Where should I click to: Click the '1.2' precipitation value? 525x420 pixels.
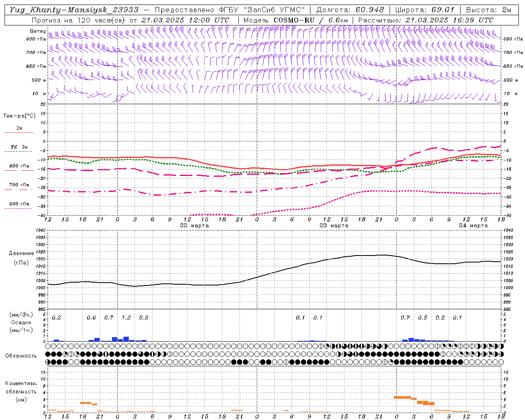click(x=126, y=318)
